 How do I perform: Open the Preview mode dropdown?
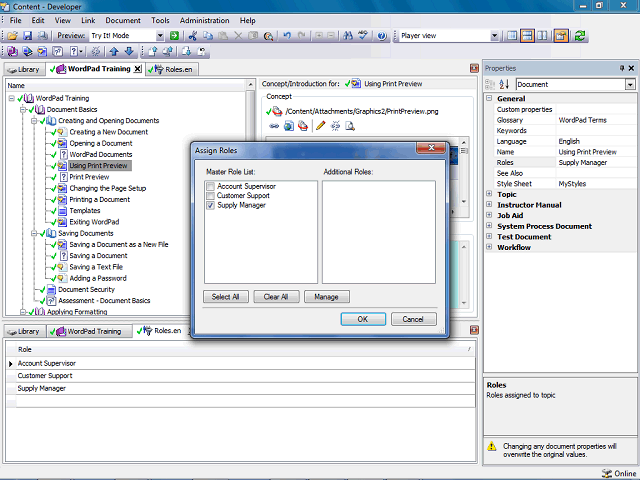point(160,36)
